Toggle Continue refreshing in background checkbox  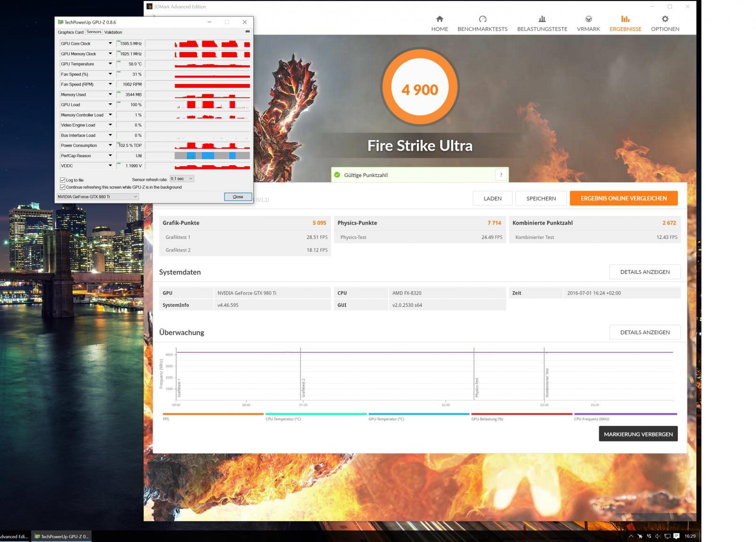(62, 187)
